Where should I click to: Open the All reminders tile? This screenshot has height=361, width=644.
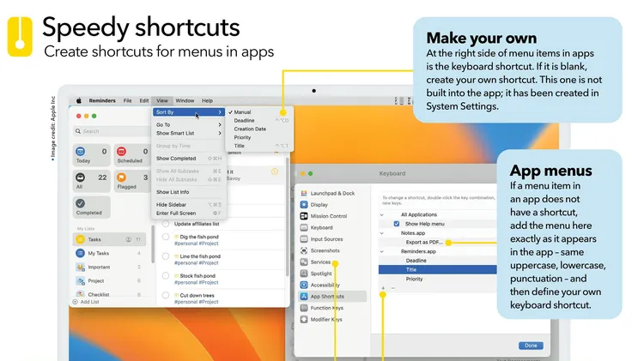pos(92,181)
